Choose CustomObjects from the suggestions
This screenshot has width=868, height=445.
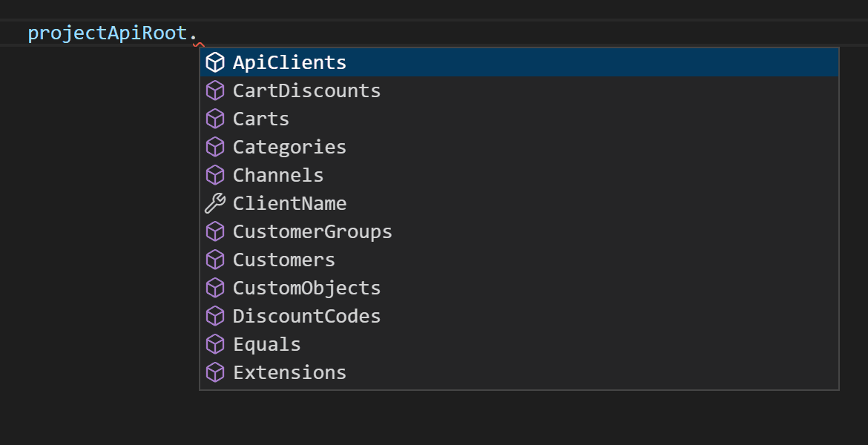point(306,288)
